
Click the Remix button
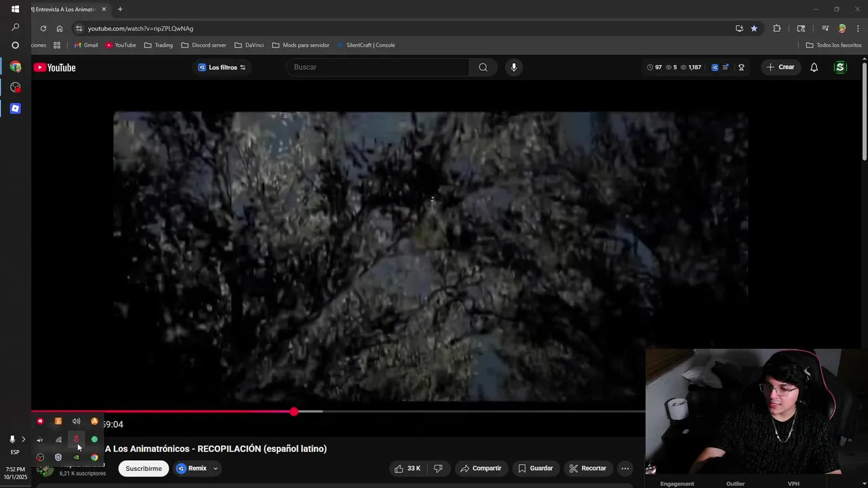coord(192,468)
